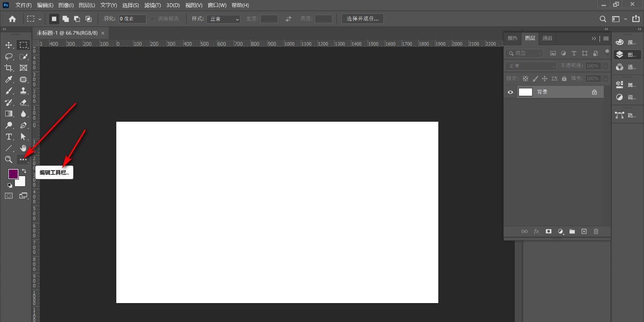Select the Pen tool
644x322 pixels.
point(23,125)
